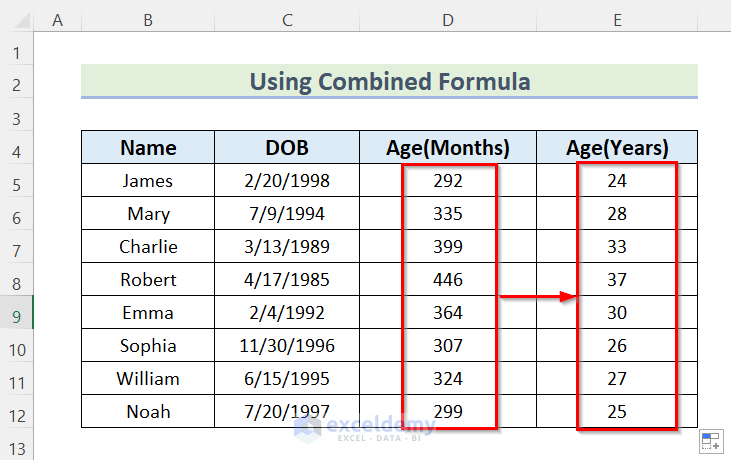
Task: Click the cell with Charlie's name
Action: (x=148, y=247)
